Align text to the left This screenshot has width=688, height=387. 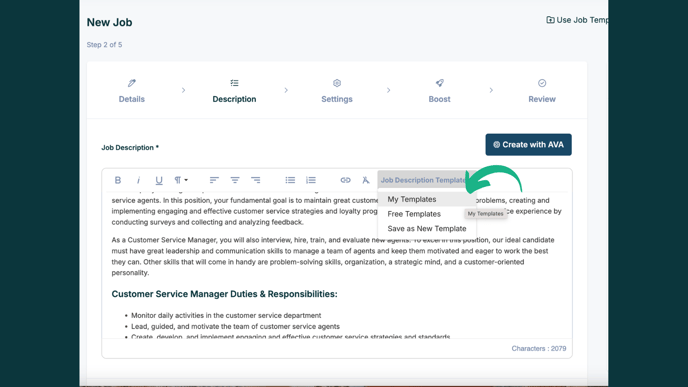[214, 180]
